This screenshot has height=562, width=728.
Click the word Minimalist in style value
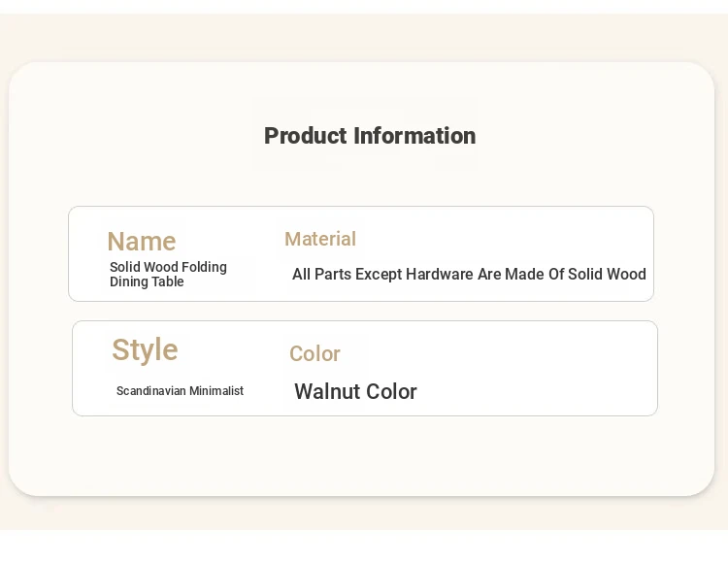click(x=216, y=391)
